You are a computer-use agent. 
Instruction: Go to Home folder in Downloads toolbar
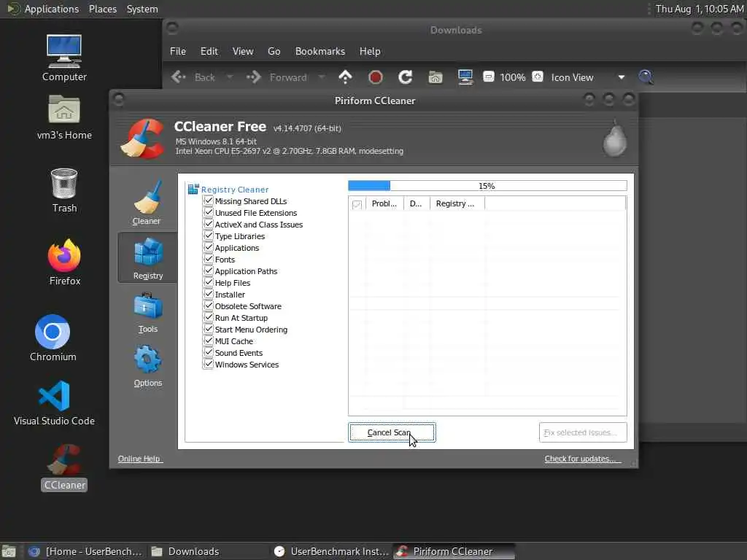(x=435, y=77)
